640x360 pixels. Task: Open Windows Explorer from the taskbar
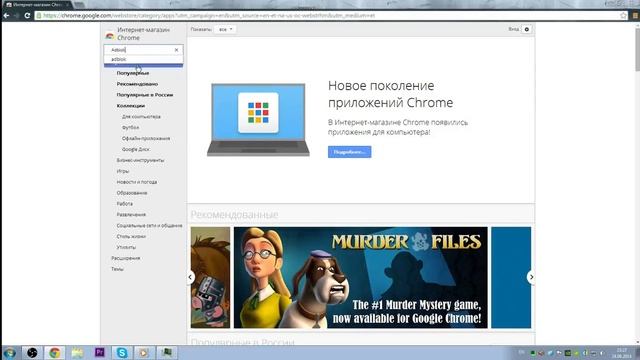point(77,353)
